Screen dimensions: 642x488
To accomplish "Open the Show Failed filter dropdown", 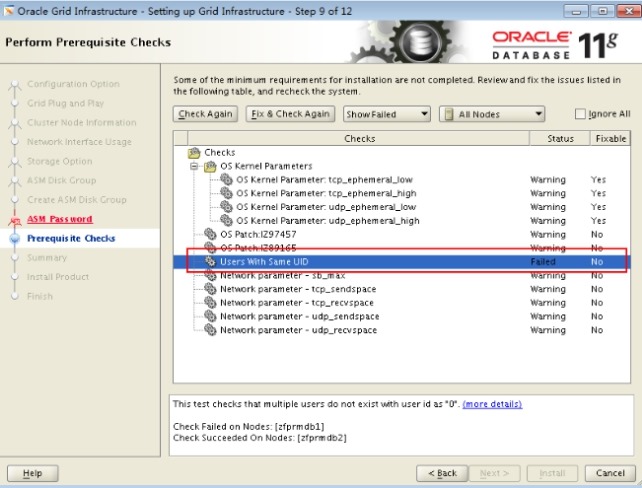I will (387, 114).
